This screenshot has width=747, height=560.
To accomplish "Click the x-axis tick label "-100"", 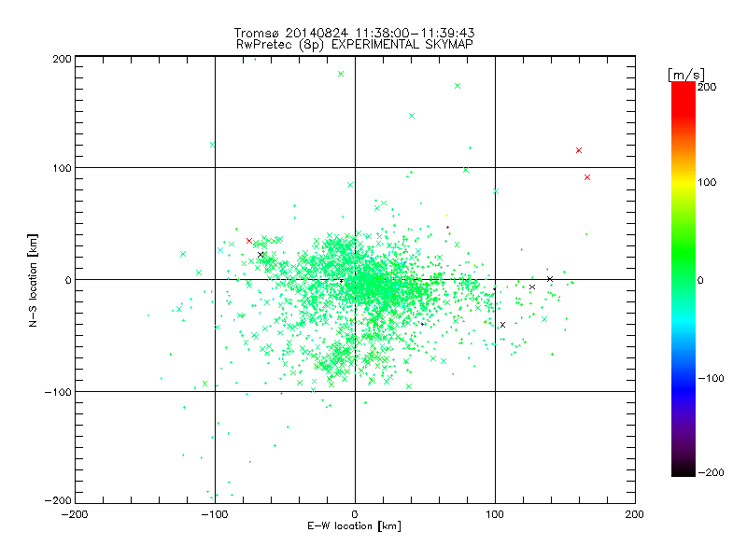I will (x=215, y=514).
